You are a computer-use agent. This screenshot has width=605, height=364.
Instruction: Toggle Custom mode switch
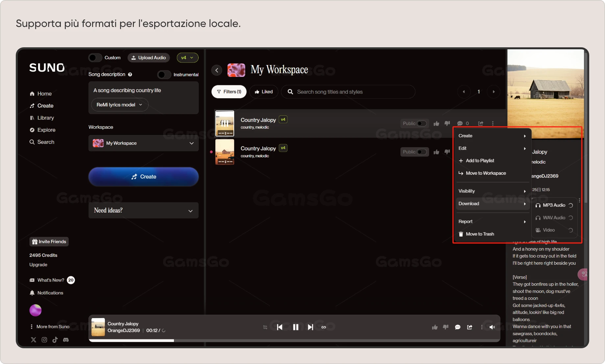[x=95, y=58]
